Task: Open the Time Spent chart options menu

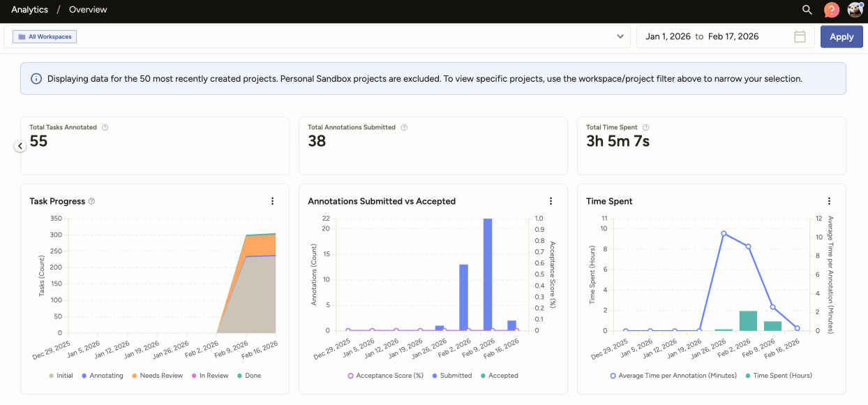Action: point(829,200)
